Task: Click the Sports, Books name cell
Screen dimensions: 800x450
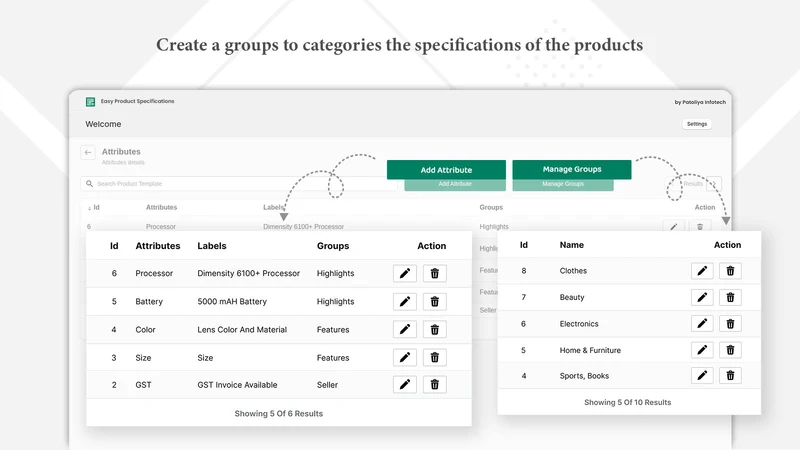Action: click(x=584, y=376)
